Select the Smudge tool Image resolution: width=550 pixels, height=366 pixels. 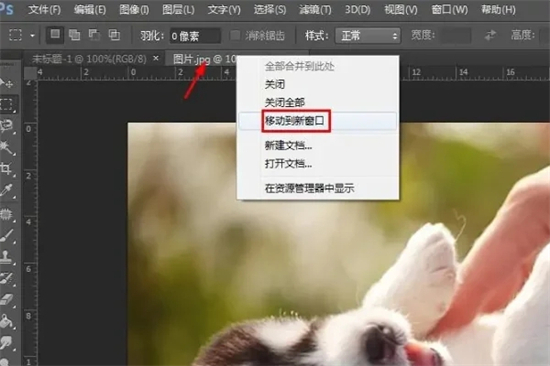pos(6,342)
